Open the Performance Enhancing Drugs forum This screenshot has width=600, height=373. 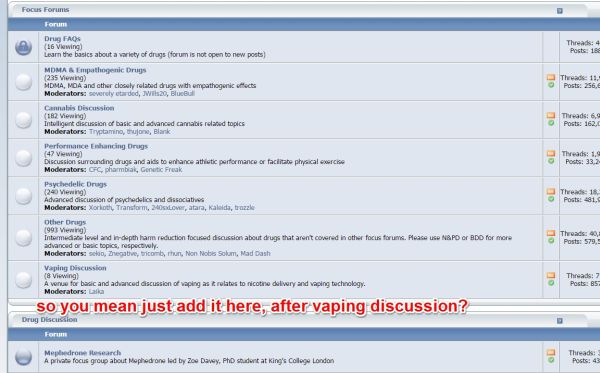pos(96,146)
